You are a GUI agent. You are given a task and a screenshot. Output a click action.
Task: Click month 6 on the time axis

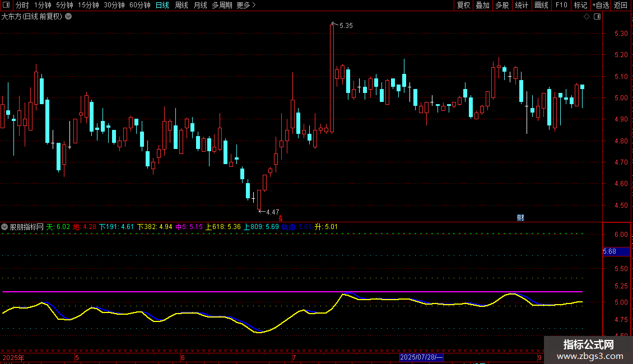click(x=183, y=357)
